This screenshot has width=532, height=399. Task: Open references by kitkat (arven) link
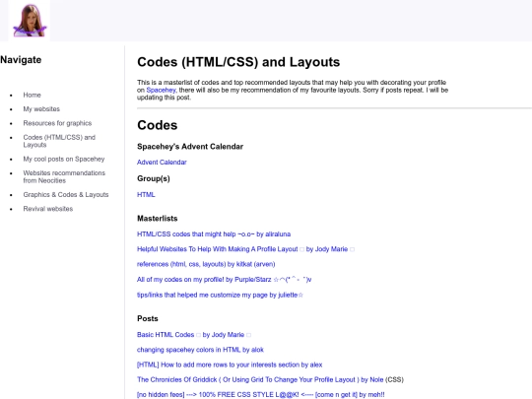pyautogui.click(x=206, y=264)
